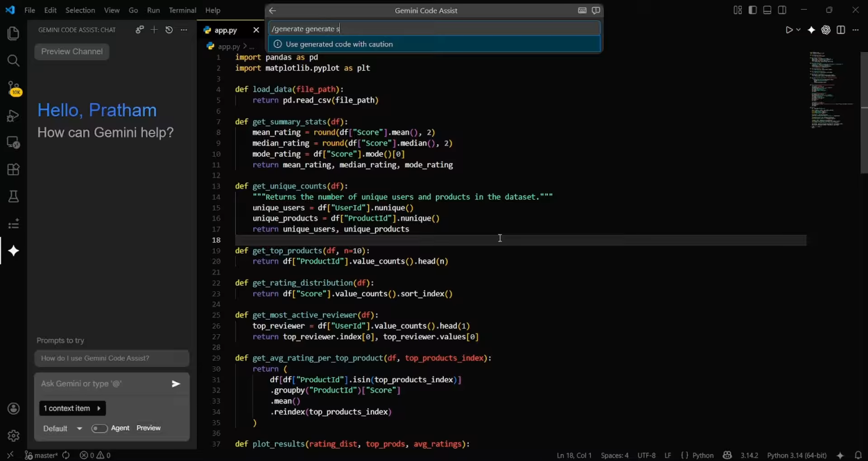Toggle the Agent mode switch
The image size is (868, 461).
99,428
